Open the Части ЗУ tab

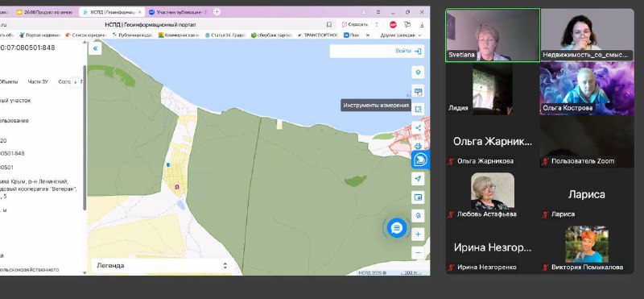[38, 82]
